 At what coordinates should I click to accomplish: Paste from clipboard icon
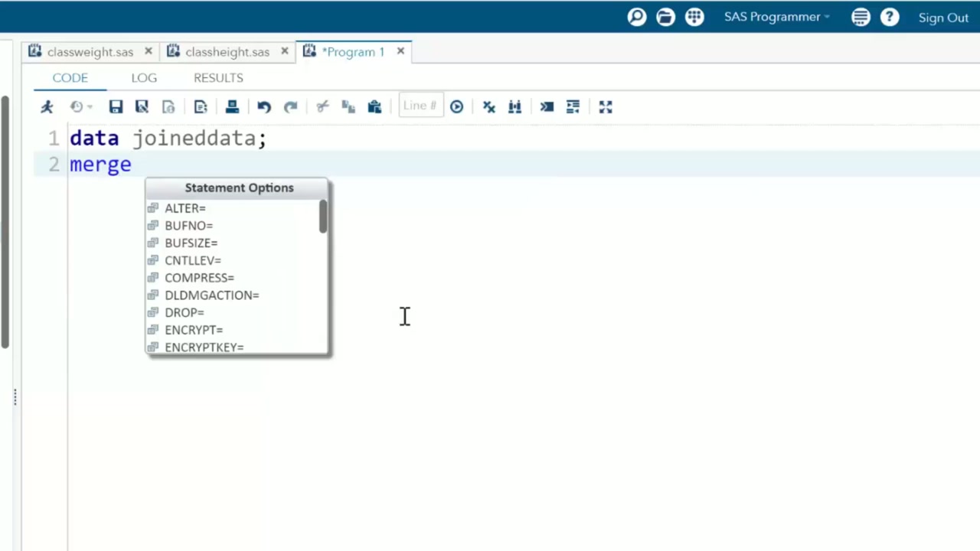[374, 107]
